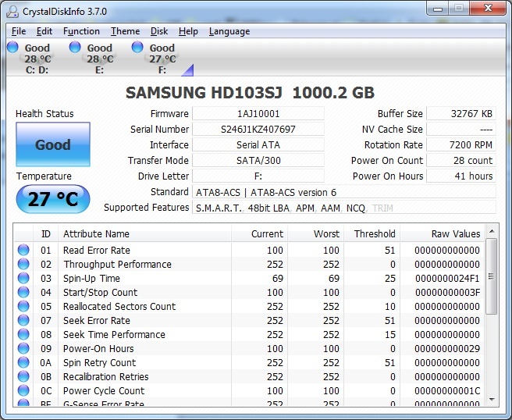The height and width of the screenshot is (420, 512).
Task: Open the Help menu
Action: point(188,31)
